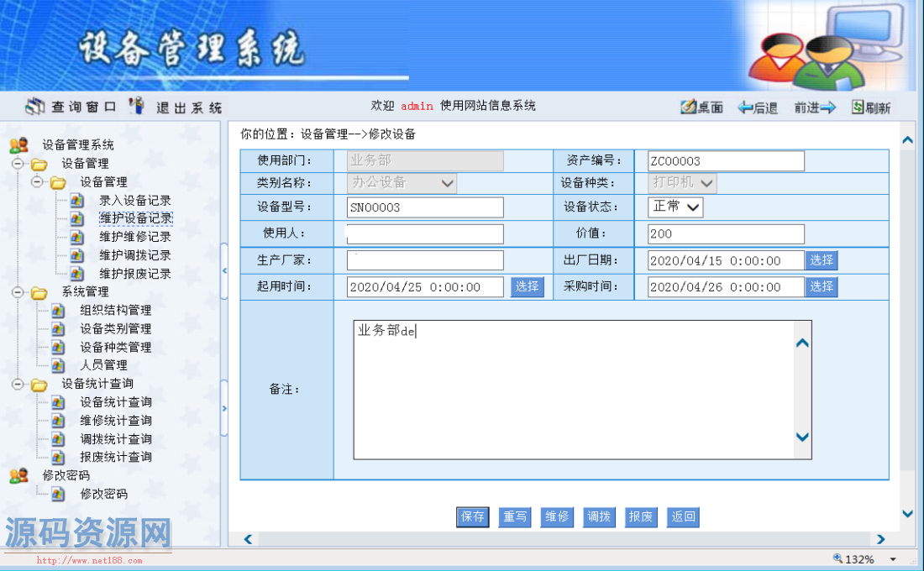Open 人员管理 page

coord(103,365)
